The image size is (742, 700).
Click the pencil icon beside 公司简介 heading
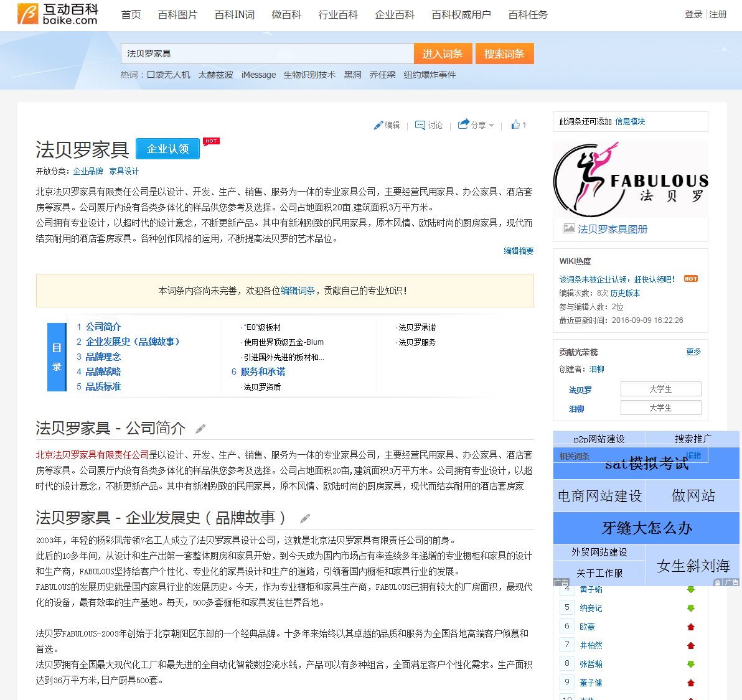click(200, 429)
